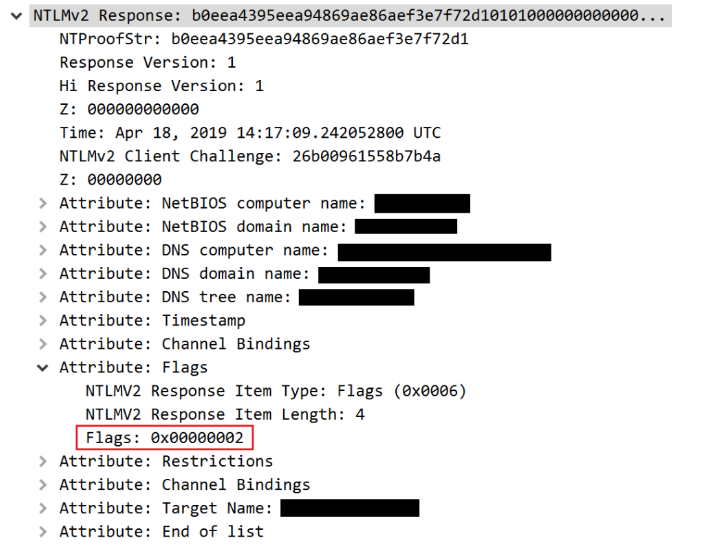Select the Hi Response Version row
709x545 pixels.
(161, 86)
